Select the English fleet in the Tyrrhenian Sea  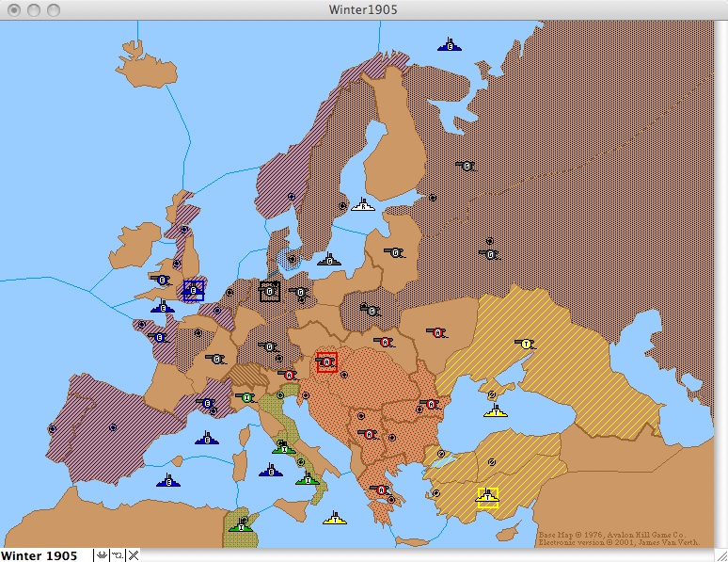click(271, 470)
